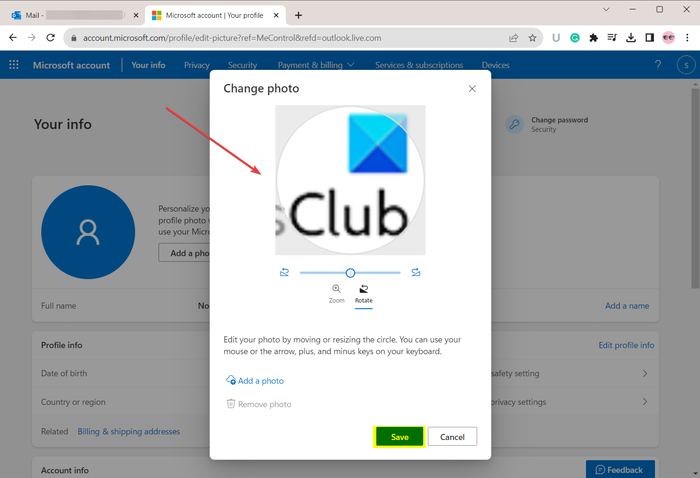Click Add a photo in the dialog

255,381
